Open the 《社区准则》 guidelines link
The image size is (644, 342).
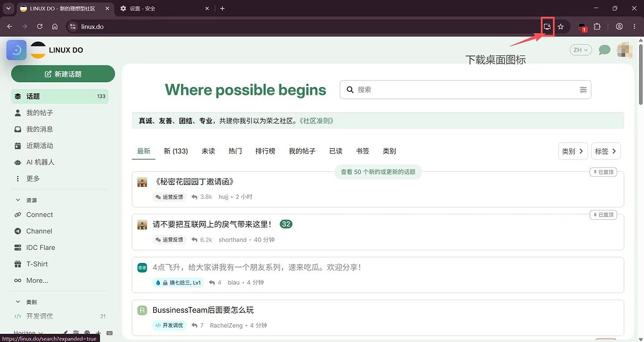[316, 121]
